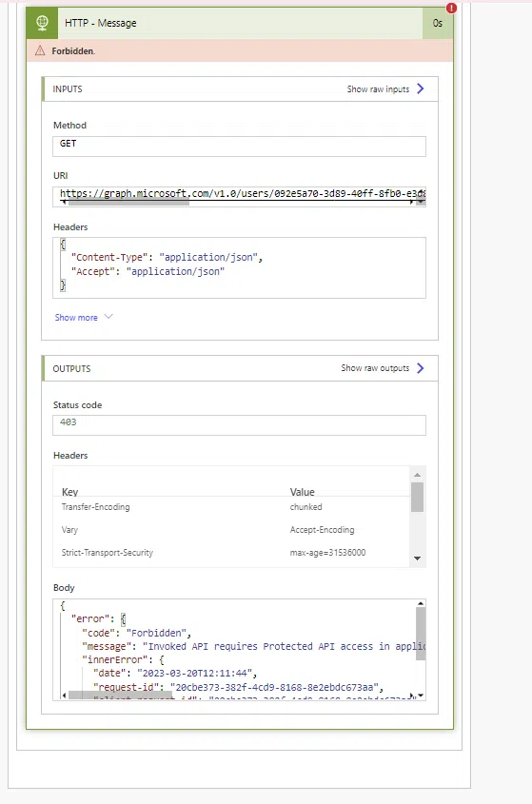Click the "code": "Forbidden" line in Body
The width and height of the screenshot is (532, 804).
136,633
